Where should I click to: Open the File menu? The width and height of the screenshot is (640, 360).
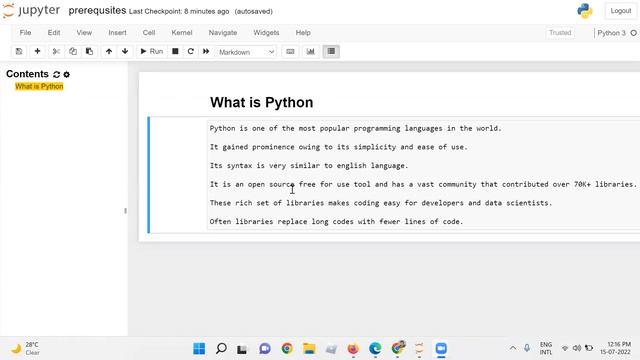[x=25, y=33]
